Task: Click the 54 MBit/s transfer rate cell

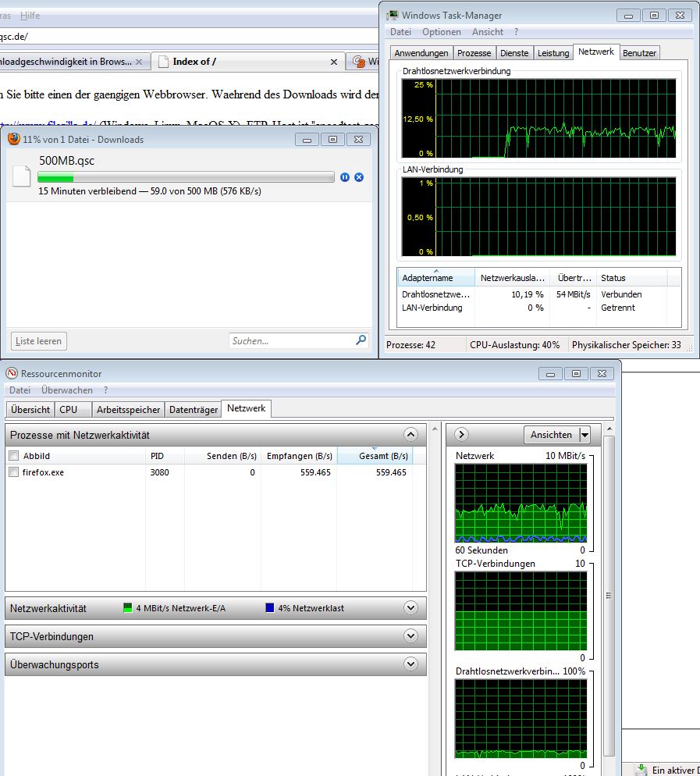Action: click(573, 294)
